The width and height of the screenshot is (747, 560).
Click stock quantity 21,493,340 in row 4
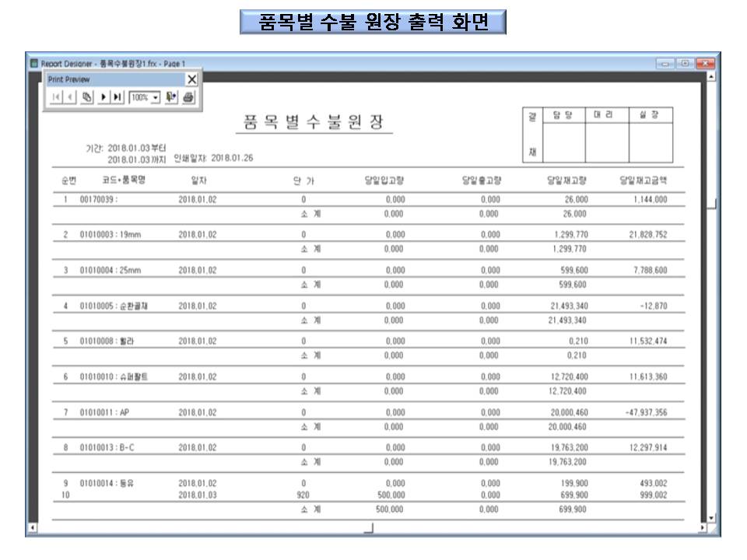click(x=570, y=306)
